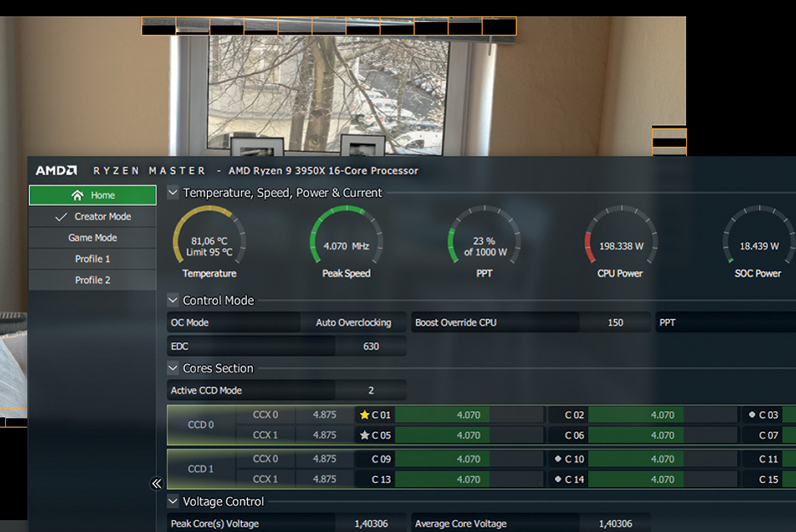Screen dimensions: 796x532
Task: Collapse Temperature, Speed, Power & Current section
Action: 173,193
